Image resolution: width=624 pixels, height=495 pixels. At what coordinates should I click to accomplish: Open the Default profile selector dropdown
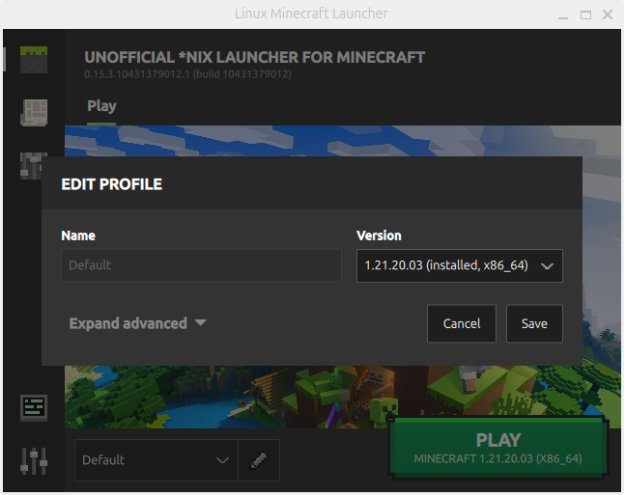156,460
